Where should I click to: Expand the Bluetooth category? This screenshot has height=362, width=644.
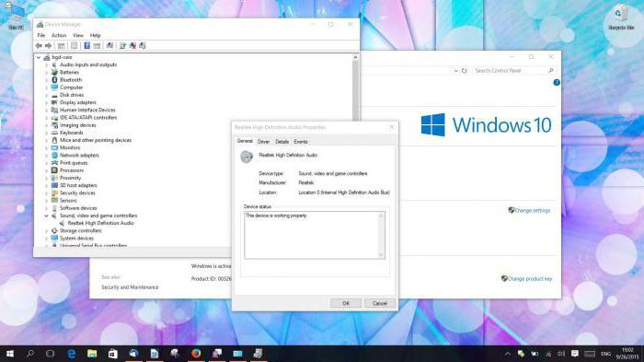pyautogui.click(x=46, y=80)
